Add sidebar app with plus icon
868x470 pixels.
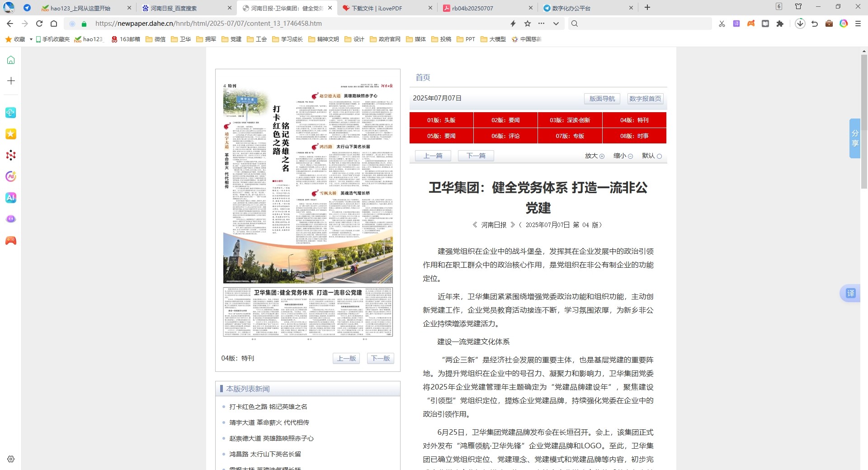click(11, 81)
